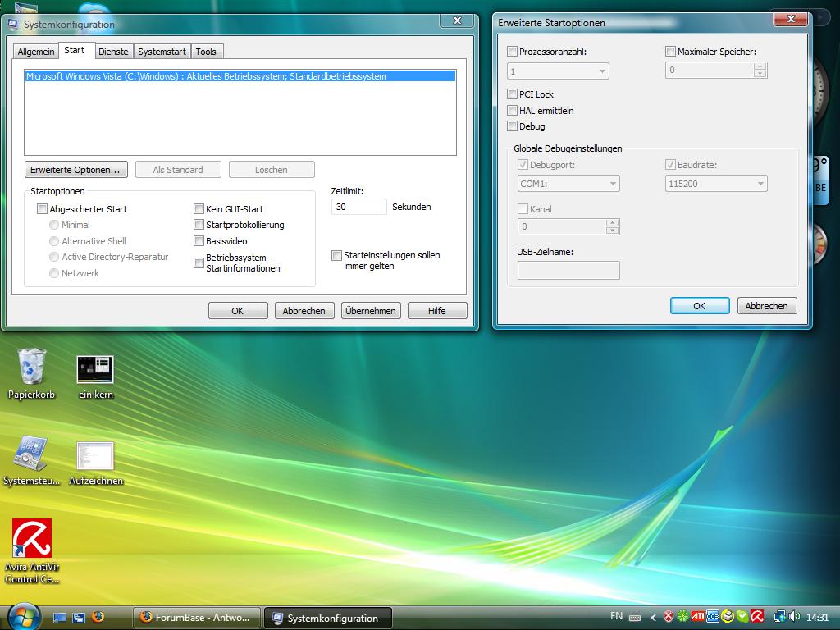Toggle PCI Lock checkbox
This screenshot has height=630, width=840.
click(x=512, y=94)
